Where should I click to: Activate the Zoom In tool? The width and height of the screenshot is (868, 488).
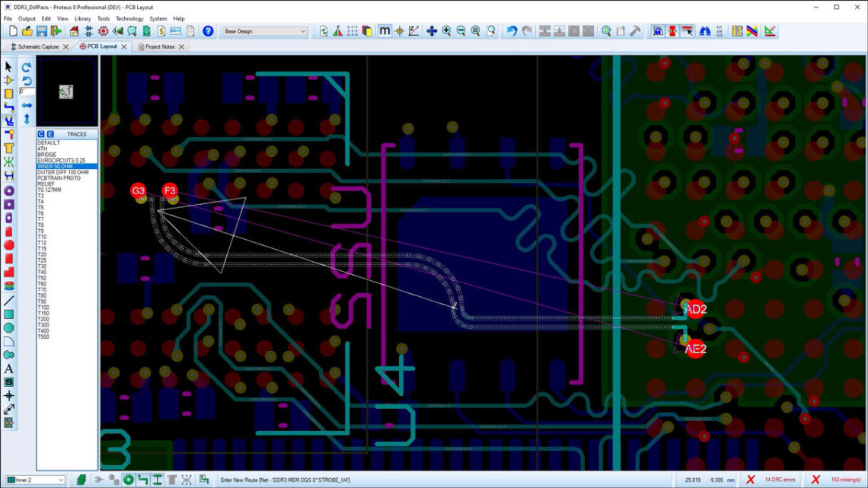[446, 31]
